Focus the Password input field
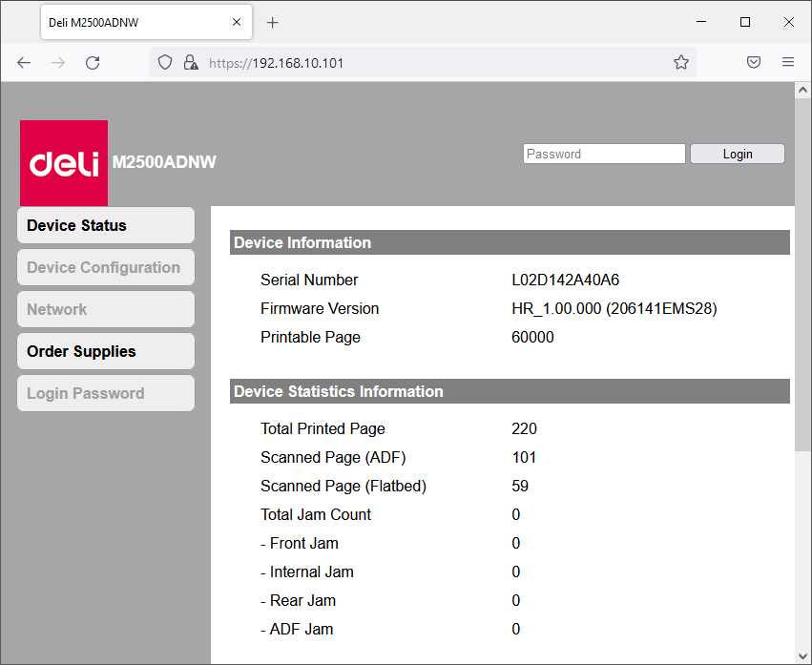 point(603,154)
